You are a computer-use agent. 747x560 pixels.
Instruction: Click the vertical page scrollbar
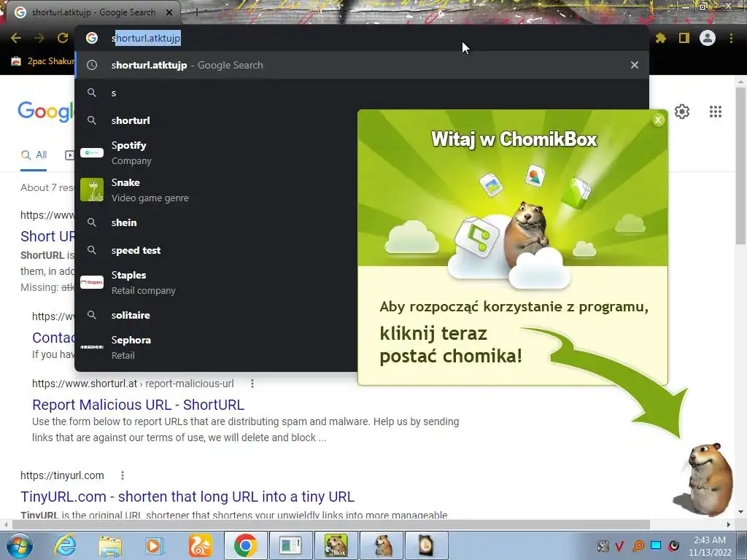pyautogui.click(x=740, y=167)
